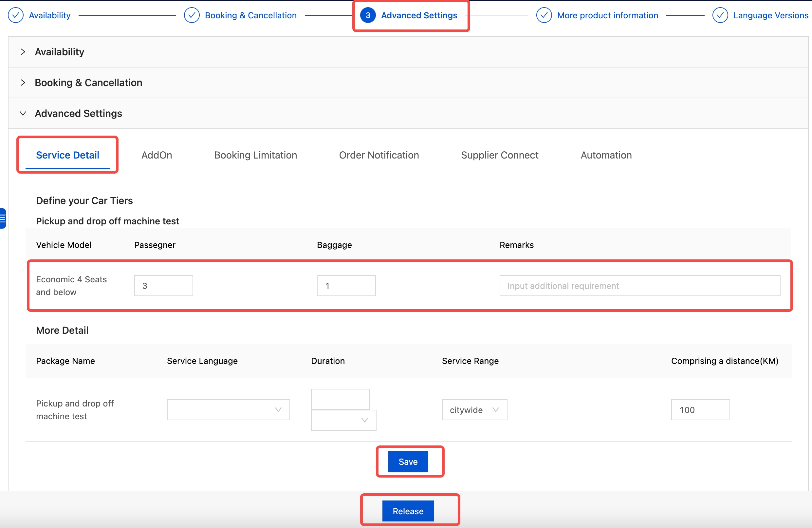Click the Passenger count input field

pyautogui.click(x=163, y=286)
